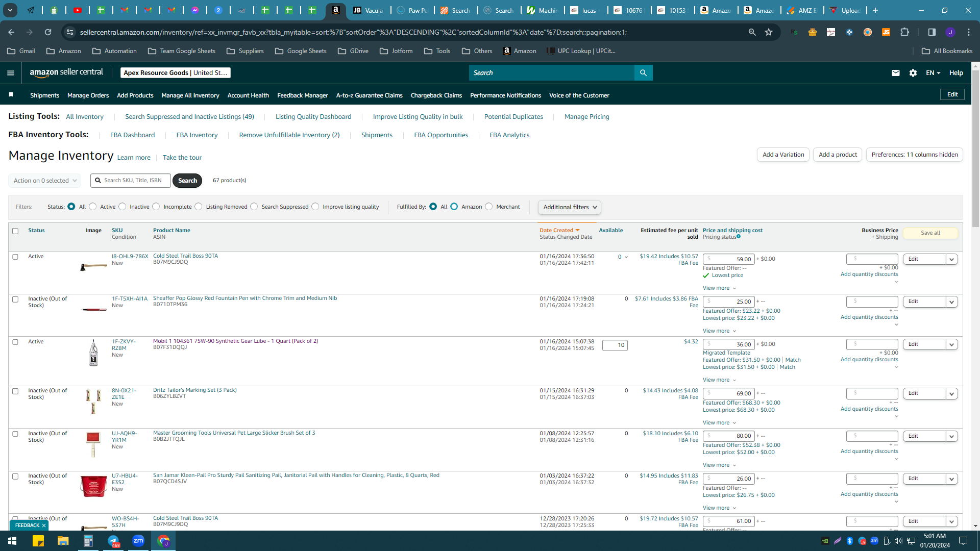Screen dimensions: 980x551
Task: Open the Action on 0 selected dropdown
Action: pyautogui.click(x=45, y=181)
